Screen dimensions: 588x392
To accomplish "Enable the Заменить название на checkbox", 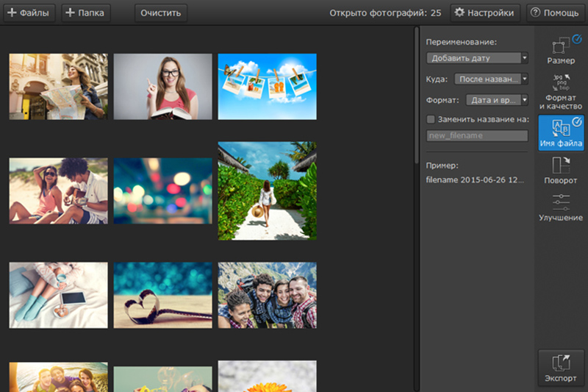I will [x=431, y=119].
